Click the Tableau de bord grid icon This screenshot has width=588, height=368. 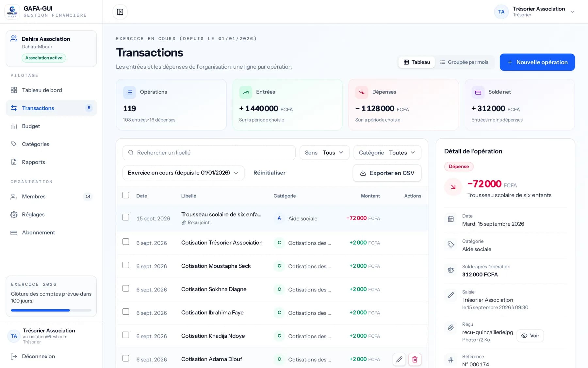pos(14,90)
